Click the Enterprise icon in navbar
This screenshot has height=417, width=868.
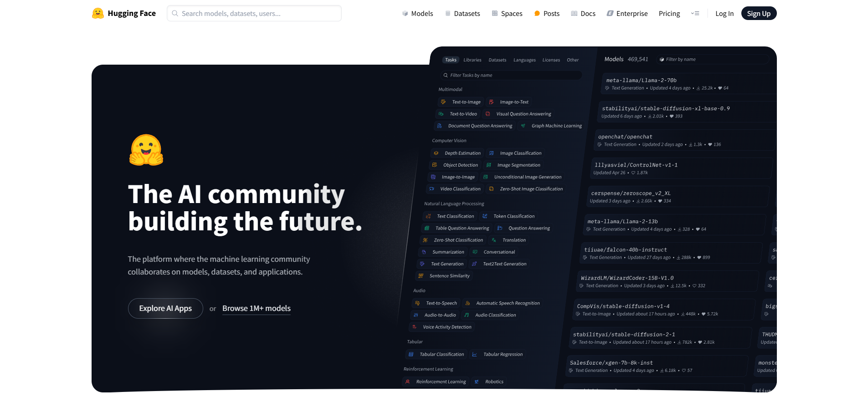click(610, 14)
